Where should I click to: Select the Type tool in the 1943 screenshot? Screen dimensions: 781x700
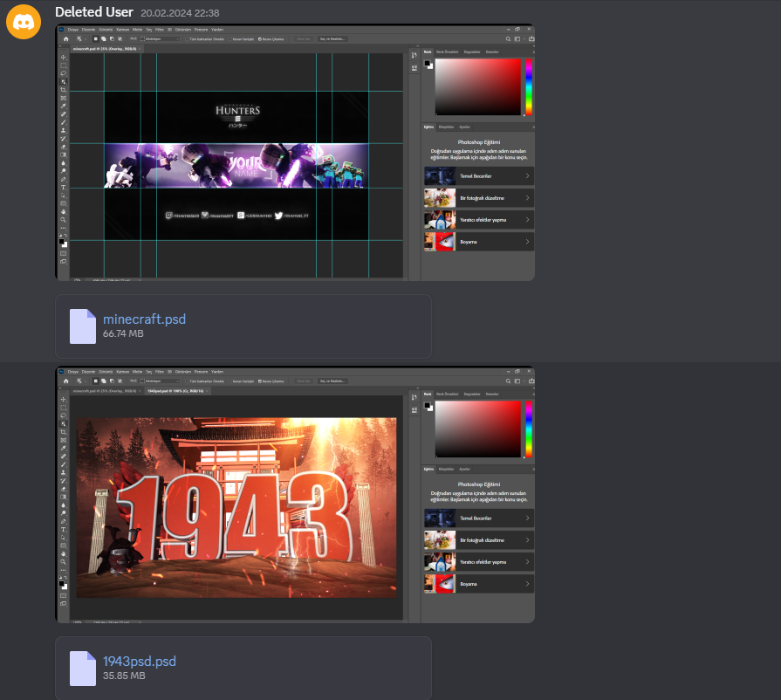[63, 530]
